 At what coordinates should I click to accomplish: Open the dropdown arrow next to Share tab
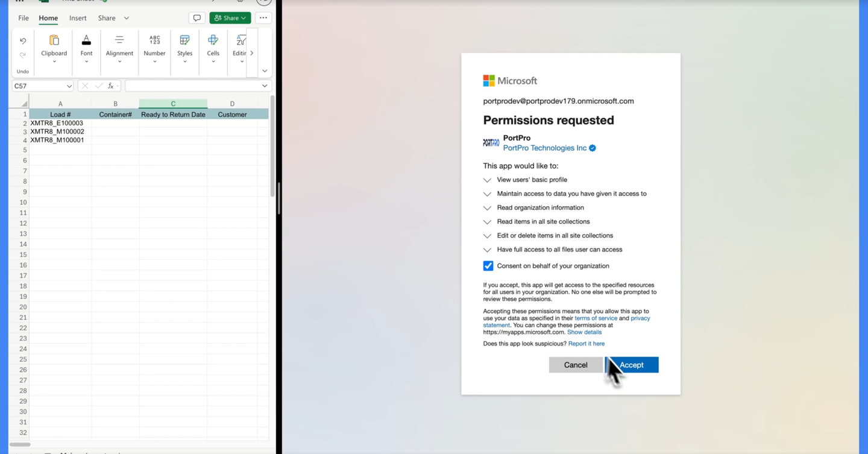click(x=127, y=18)
